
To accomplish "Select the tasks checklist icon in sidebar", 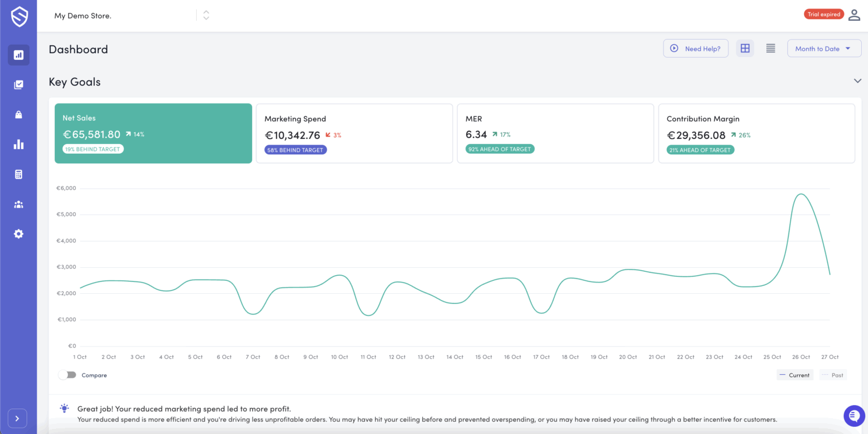I will click(18, 84).
